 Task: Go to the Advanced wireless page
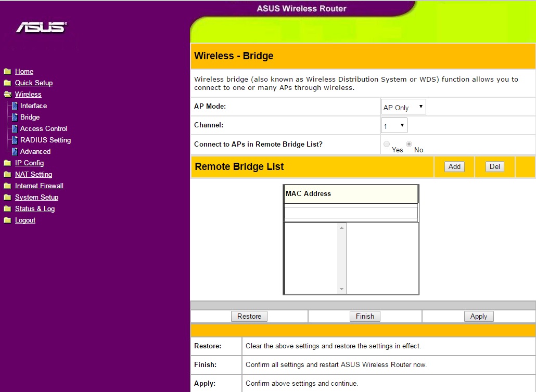[x=35, y=152]
